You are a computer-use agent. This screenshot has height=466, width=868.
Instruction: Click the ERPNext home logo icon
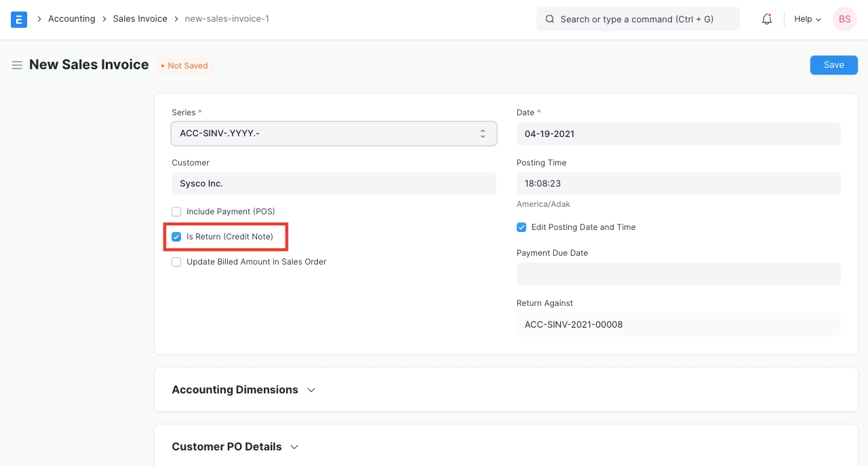(19, 19)
